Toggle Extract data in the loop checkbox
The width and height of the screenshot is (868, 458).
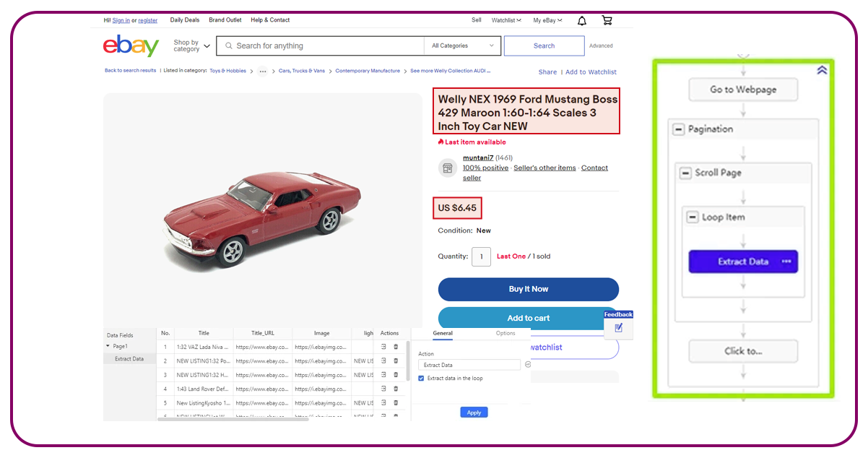click(x=422, y=378)
